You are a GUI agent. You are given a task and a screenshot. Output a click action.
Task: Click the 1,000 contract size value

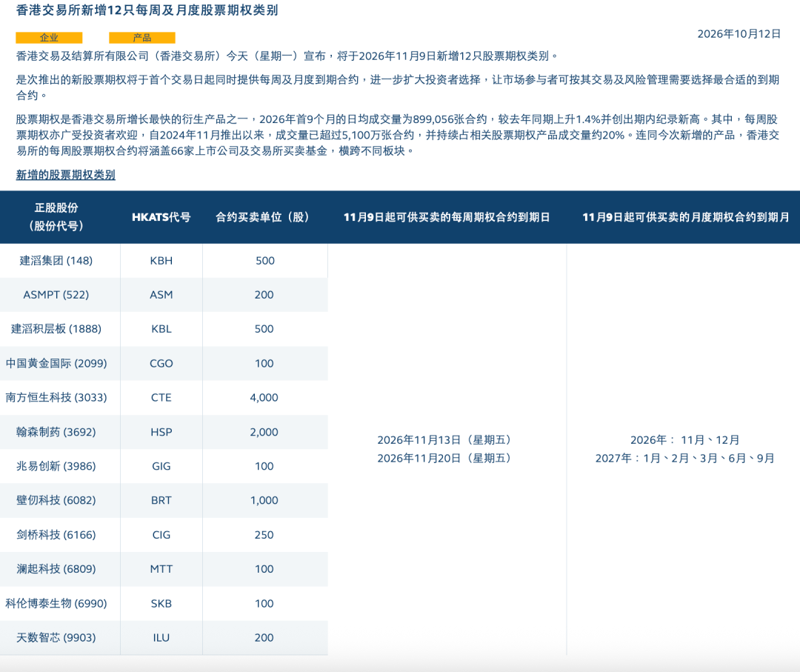point(264,501)
